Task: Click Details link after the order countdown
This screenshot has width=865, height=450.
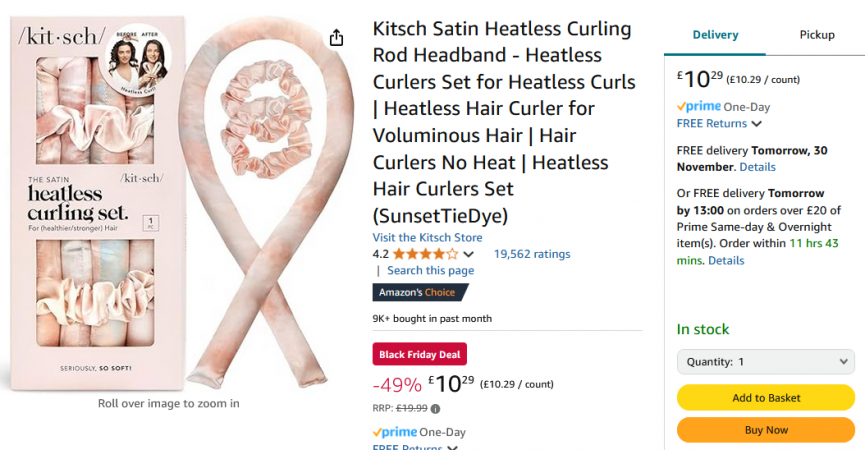Action: 726,261
